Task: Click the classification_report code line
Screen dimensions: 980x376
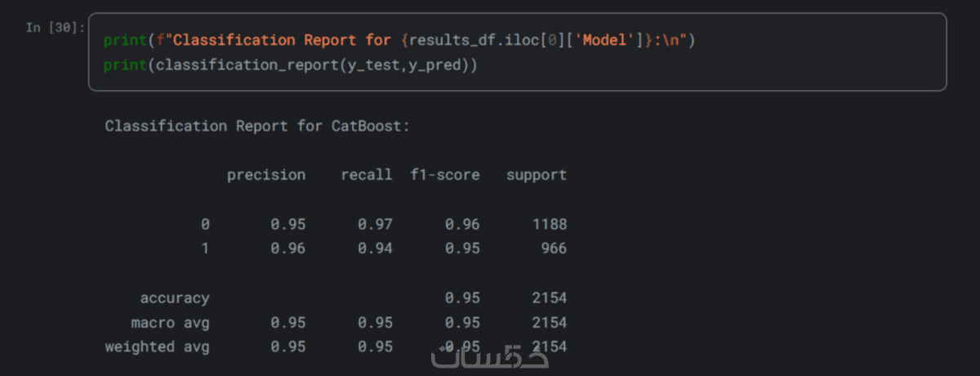Action: click(290, 65)
